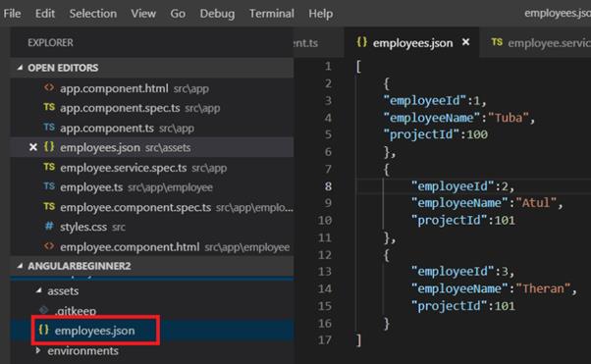Click the HTML icon beside app.component.html
The width and height of the screenshot is (591, 364).
pos(49,87)
